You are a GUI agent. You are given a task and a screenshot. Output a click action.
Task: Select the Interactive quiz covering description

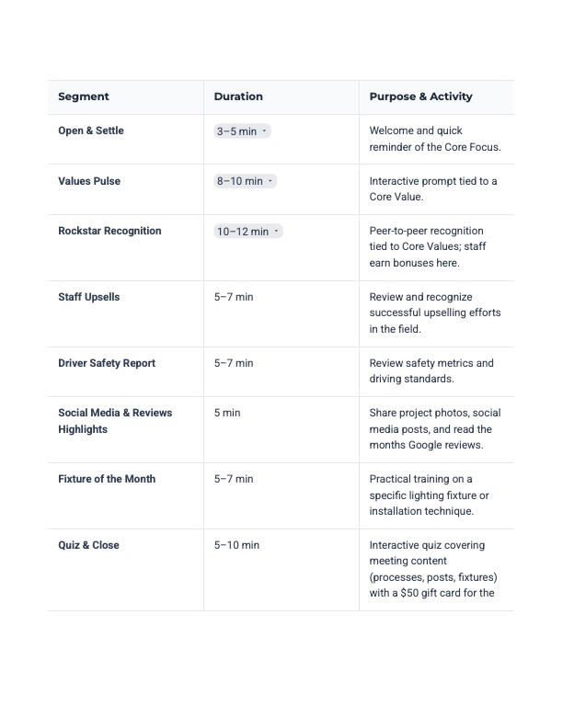[433, 569]
